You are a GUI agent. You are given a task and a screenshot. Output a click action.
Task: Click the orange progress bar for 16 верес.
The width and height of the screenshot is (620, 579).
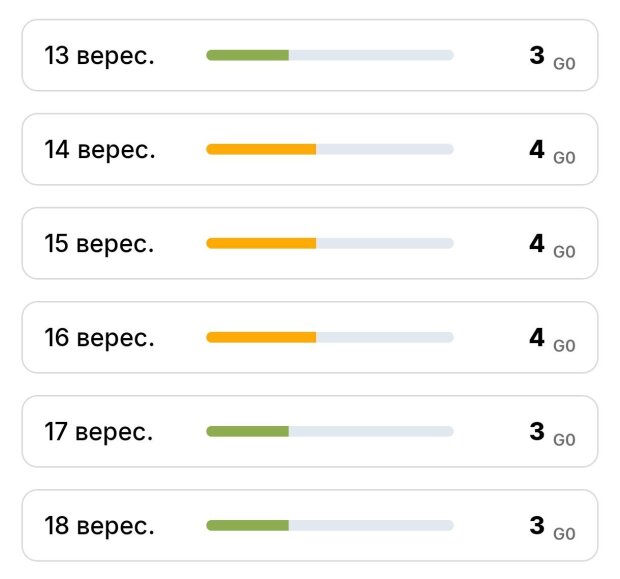(x=261, y=337)
